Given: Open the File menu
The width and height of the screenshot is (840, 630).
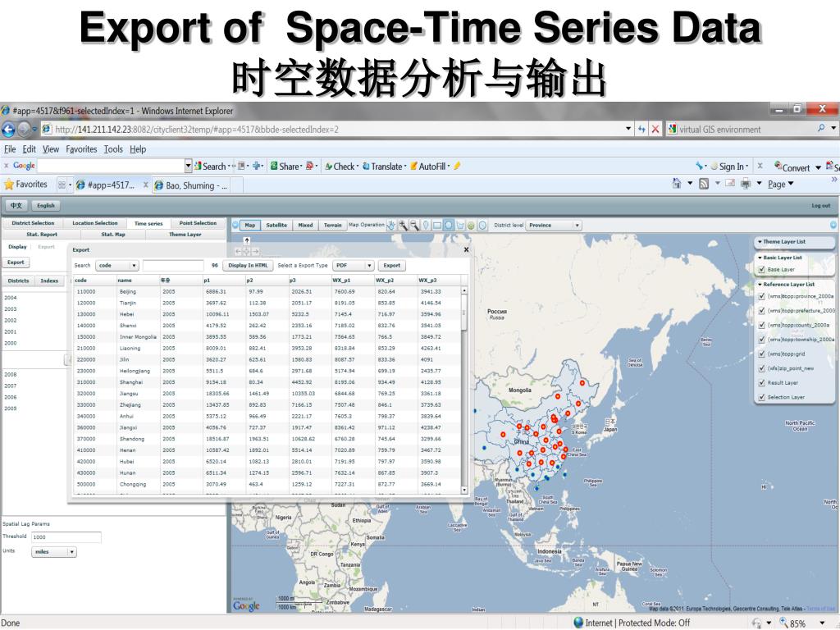Looking at the screenshot, I should pyautogui.click(x=10, y=149).
